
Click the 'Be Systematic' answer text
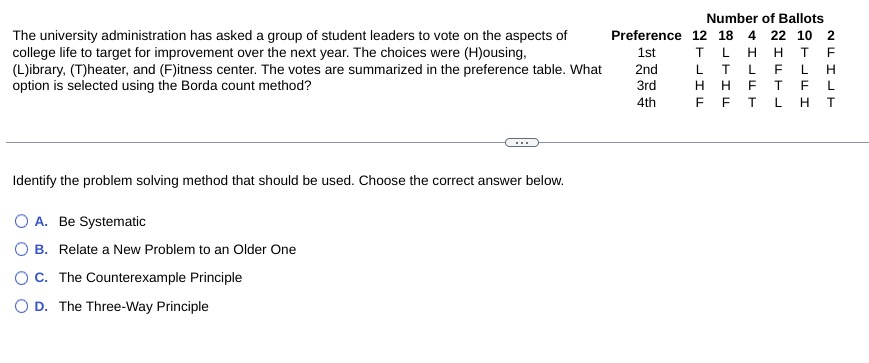click(x=102, y=222)
